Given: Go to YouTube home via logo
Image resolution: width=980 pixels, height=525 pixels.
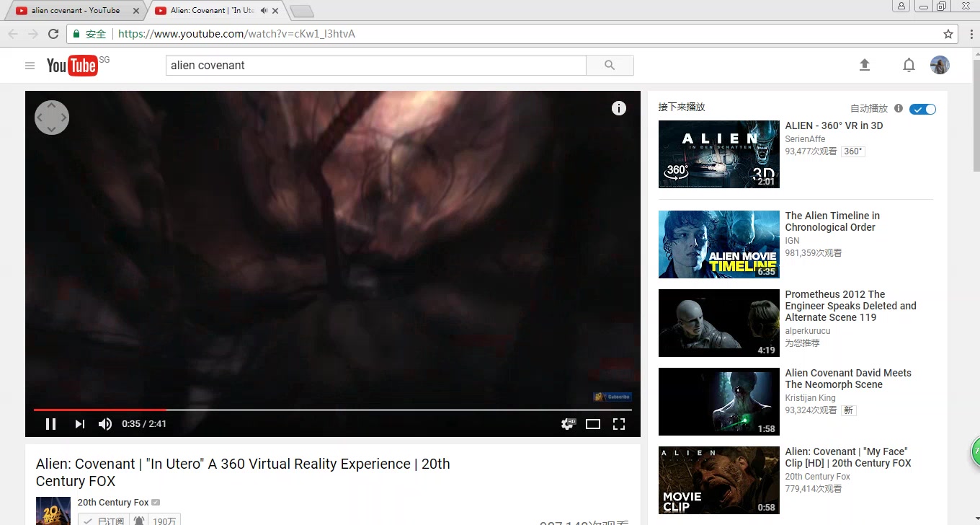Looking at the screenshot, I should (72, 66).
